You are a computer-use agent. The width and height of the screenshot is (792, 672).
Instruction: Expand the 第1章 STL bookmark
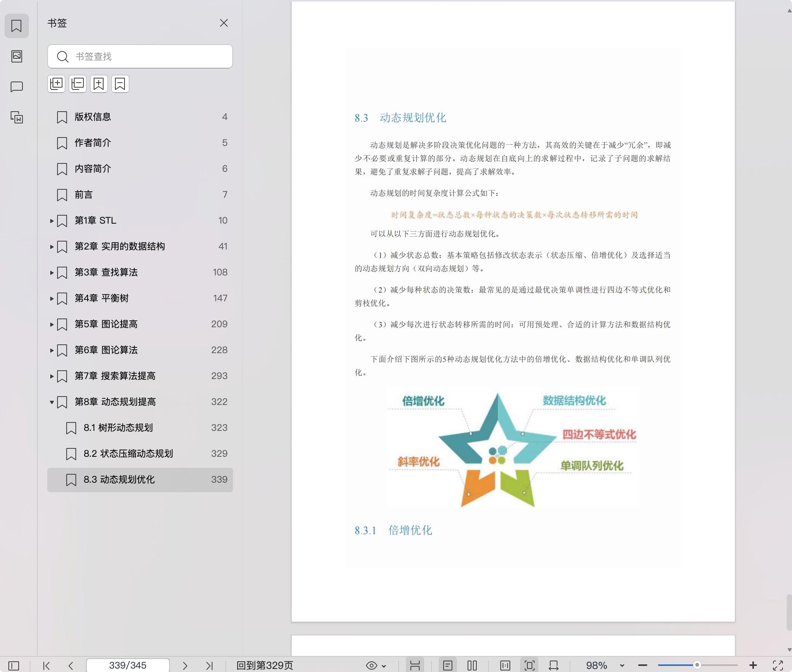52,221
